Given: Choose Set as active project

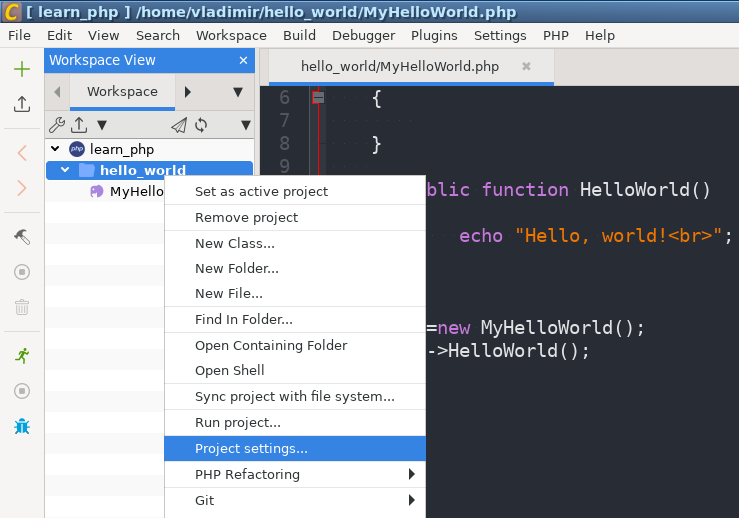Looking at the screenshot, I should (295, 191).
